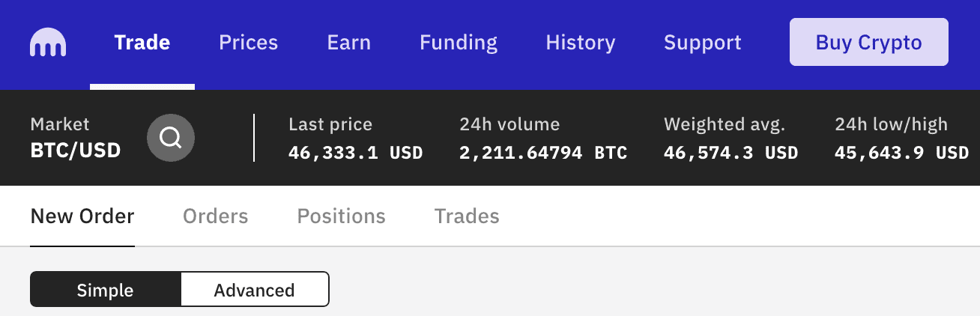Viewport: 980px width, 316px height.
Task: Click the BTC/USD market pair selector
Action: pos(76,151)
